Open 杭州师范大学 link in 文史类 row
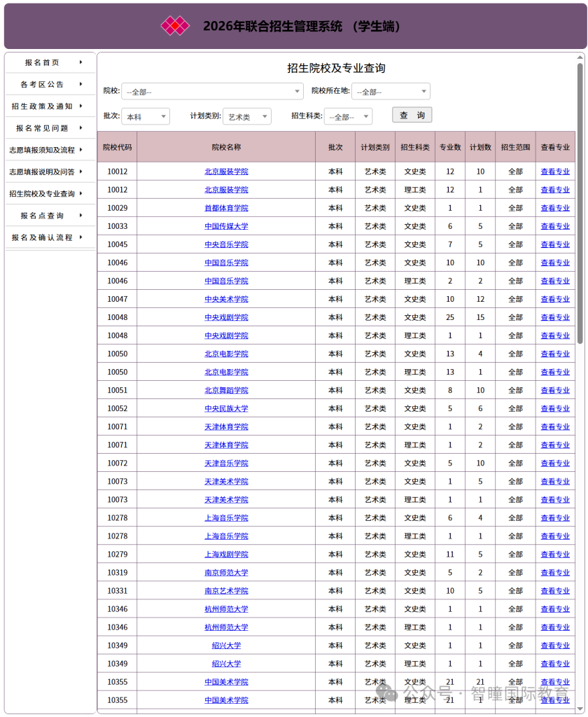588x717 pixels. coord(226,609)
